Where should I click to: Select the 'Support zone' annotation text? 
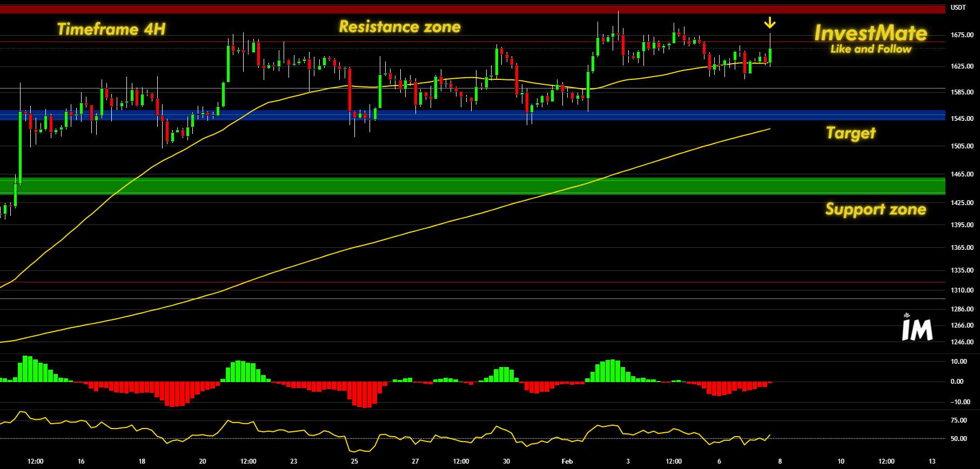876,209
